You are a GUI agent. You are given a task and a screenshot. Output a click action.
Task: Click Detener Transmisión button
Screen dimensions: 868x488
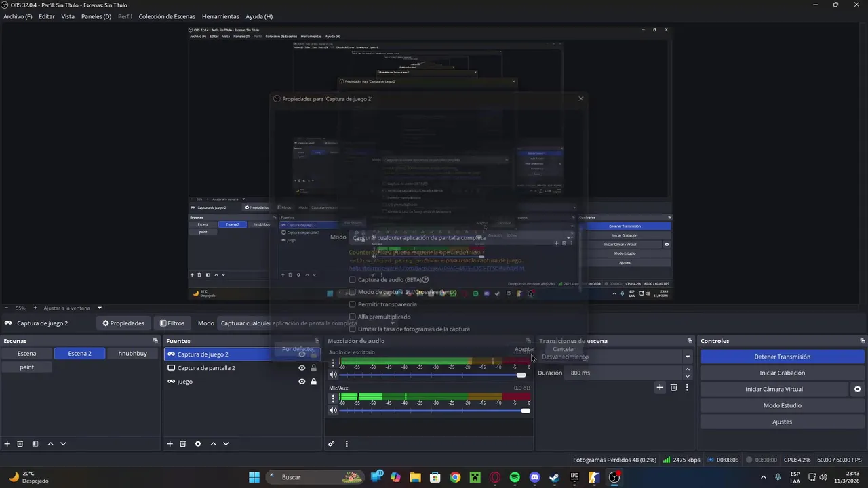[x=782, y=357]
